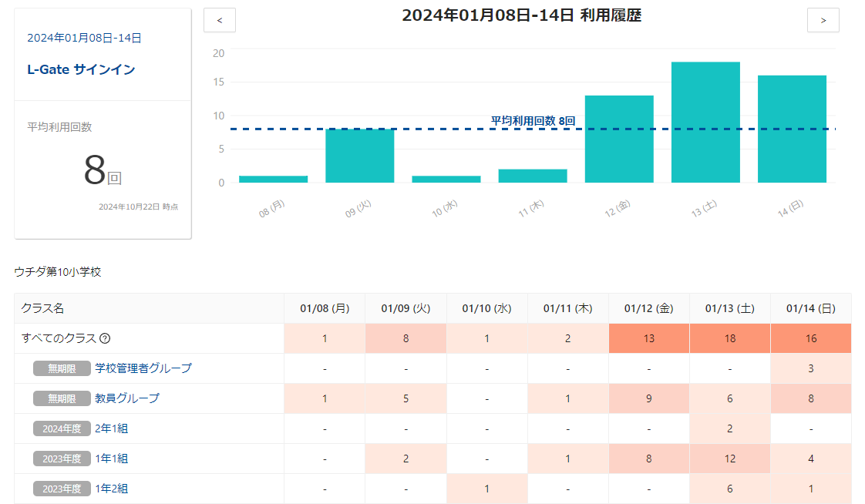865x504 pixels.
Task: Open the 学校管理者グループ link
Action: coord(143,368)
